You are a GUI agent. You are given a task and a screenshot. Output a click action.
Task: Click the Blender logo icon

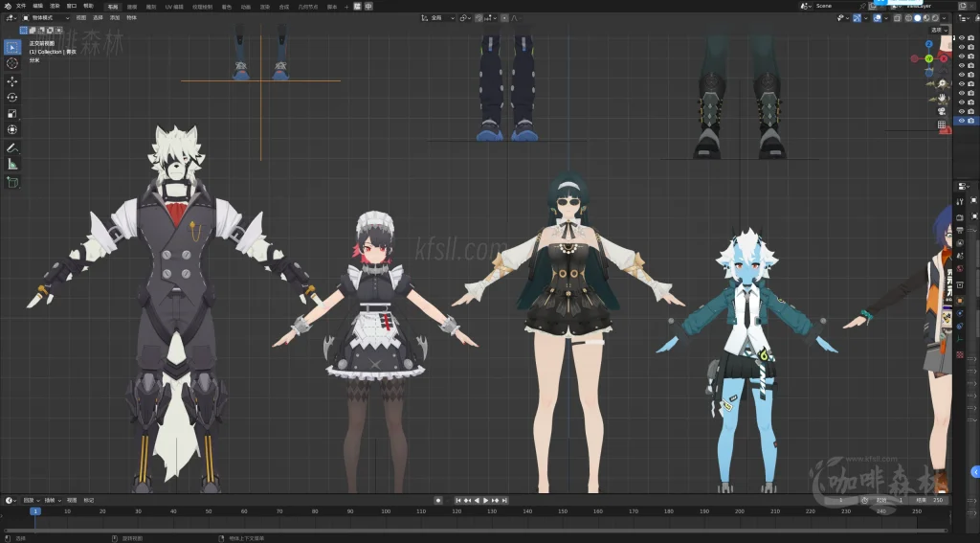[8, 6]
